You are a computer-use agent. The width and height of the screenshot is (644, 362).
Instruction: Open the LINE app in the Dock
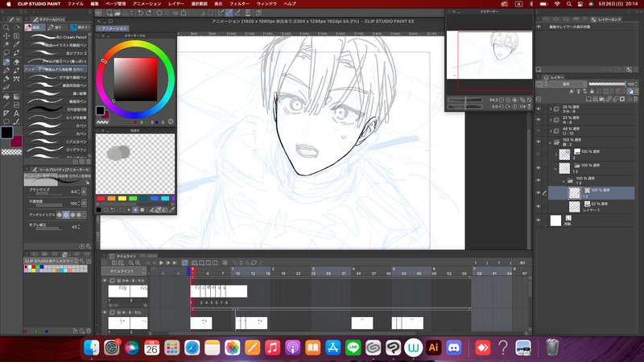353,348
